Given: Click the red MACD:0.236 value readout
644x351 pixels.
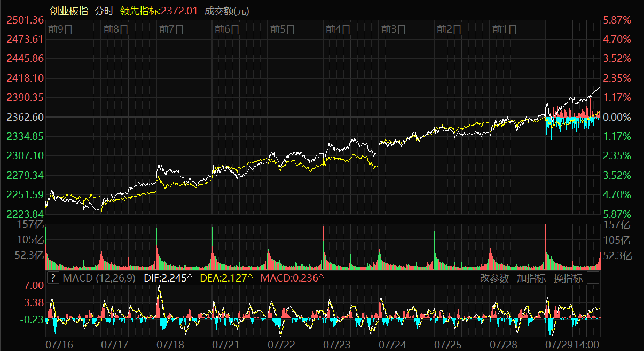Looking at the screenshot, I should click(292, 278).
